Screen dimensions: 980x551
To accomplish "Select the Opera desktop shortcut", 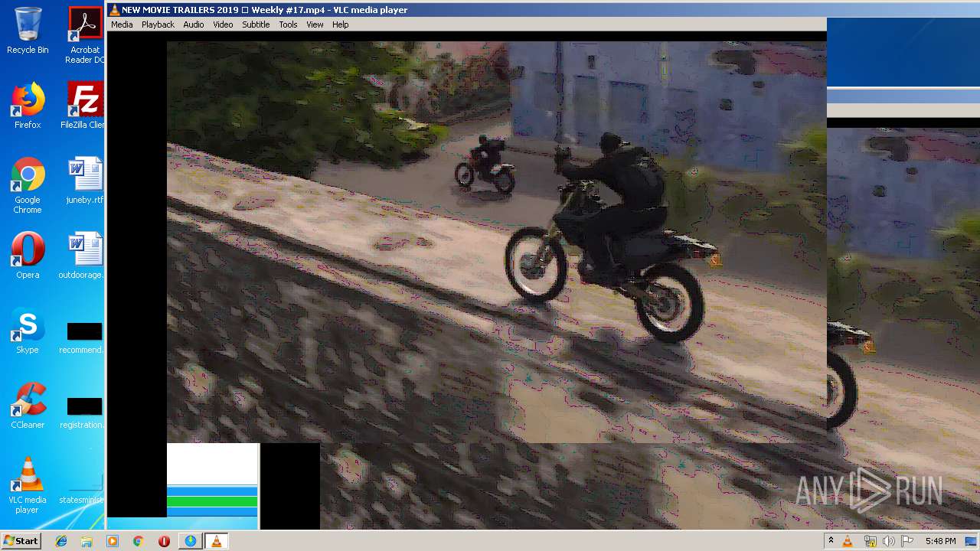I will pos(28,256).
